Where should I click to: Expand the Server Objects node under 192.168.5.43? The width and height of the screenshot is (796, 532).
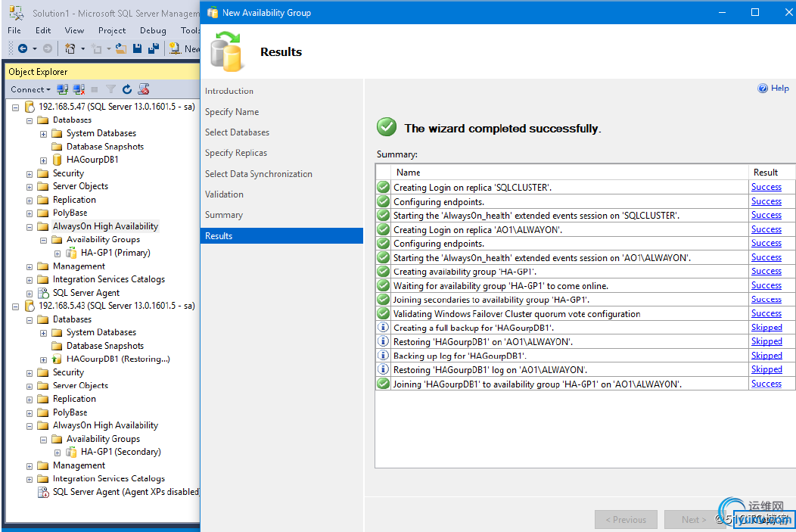tap(30, 386)
